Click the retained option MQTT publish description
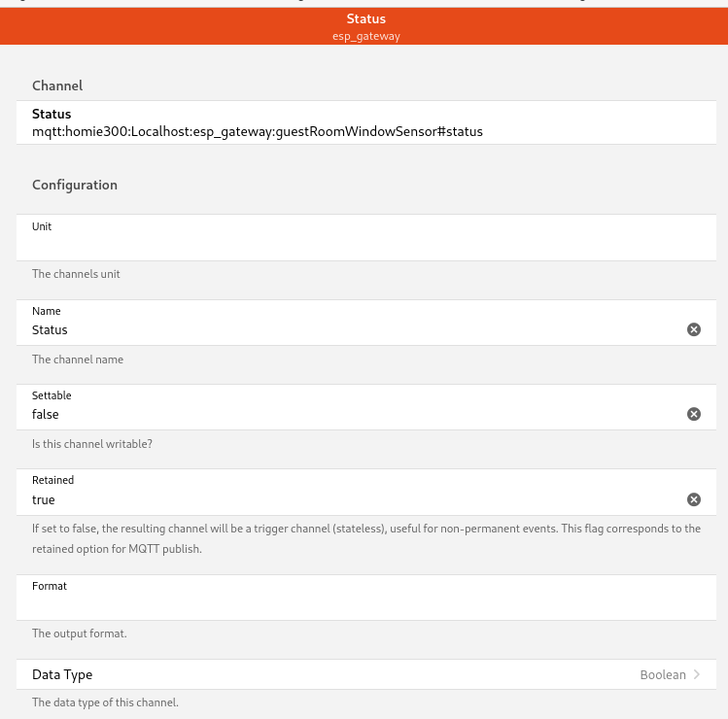Viewport: 728px width, 719px height. pos(365,538)
